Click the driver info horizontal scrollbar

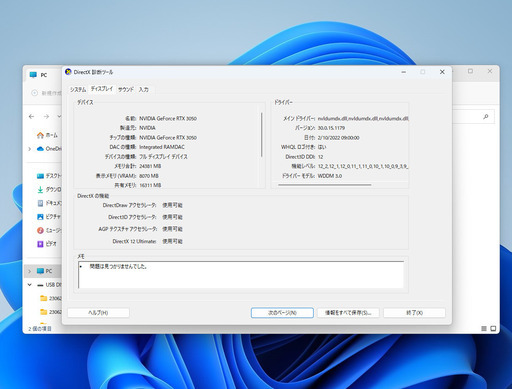point(325,184)
